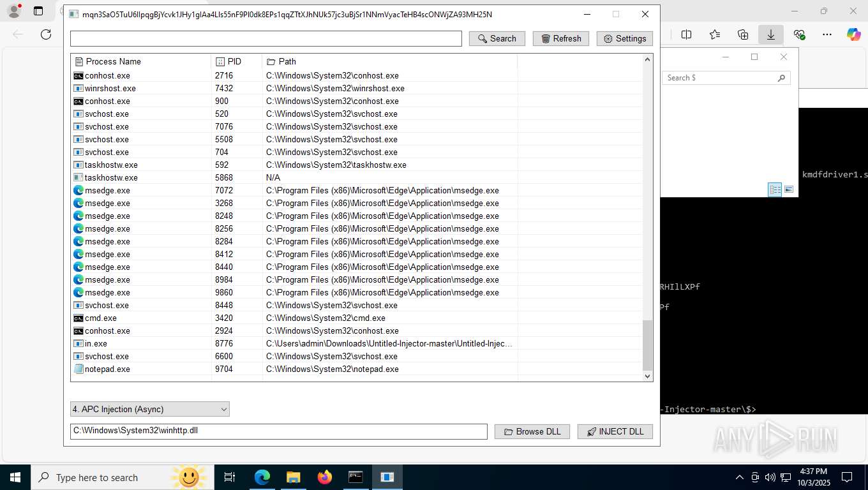Image resolution: width=868 pixels, height=490 pixels.
Task: Click the conhost.exe icon with PID 2924
Action: click(79, 330)
